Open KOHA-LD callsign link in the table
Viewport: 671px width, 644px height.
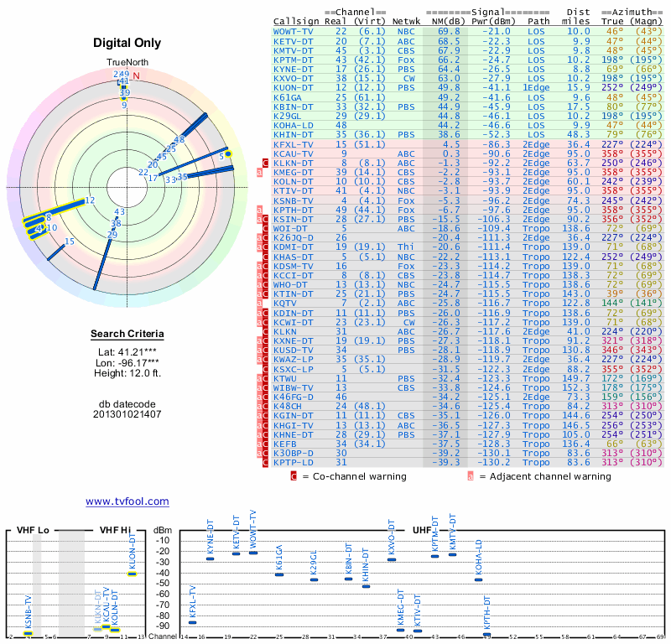(293, 126)
